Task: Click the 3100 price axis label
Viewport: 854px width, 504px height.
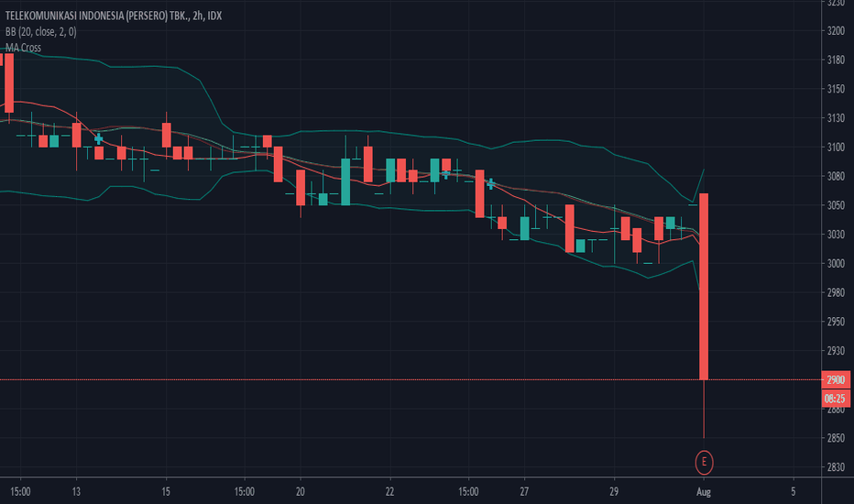Action: (x=836, y=148)
